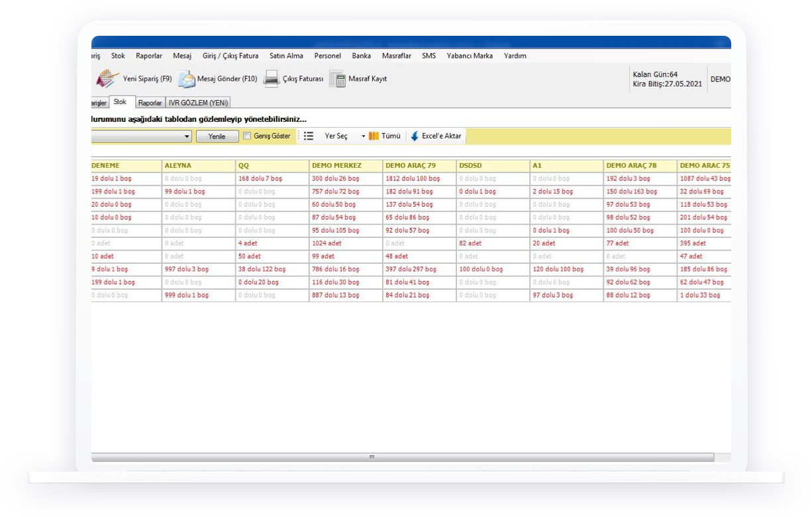The image size is (812, 517).
Task: Click the Tümü columns icon
Action: [x=374, y=136]
